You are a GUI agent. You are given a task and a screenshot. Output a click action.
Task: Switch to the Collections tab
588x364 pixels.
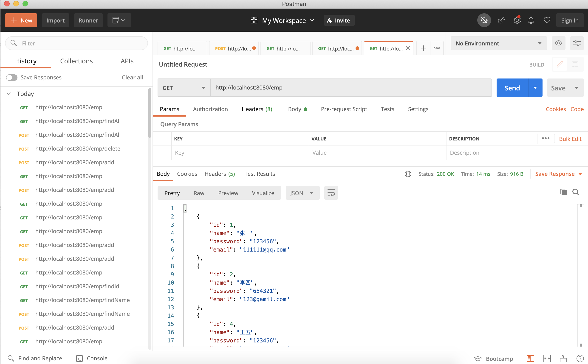tap(76, 61)
